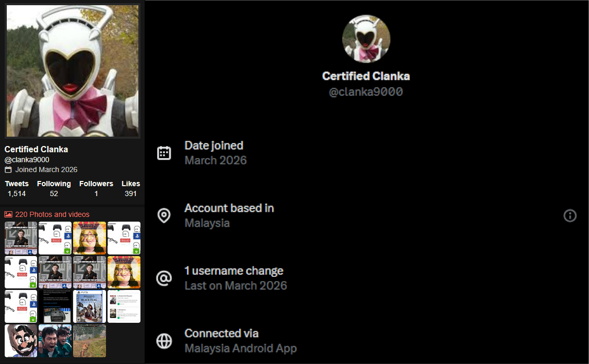This screenshot has height=364, width=589.
Task: Click the 'Date joined' heading
Action: click(x=214, y=145)
